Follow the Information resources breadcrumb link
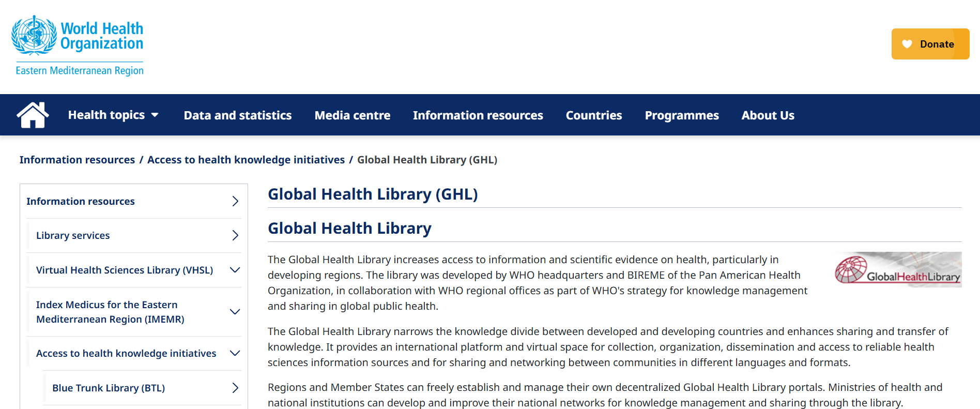Image resolution: width=980 pixels, height=409 pixels. pyautogui.click(x=77, y=160)
